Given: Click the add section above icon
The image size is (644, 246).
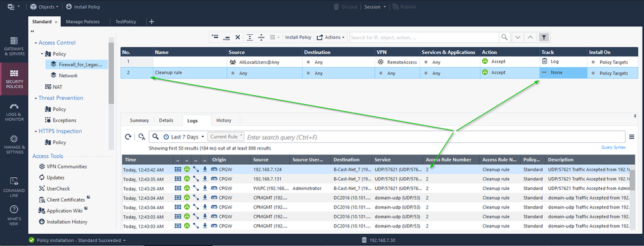Looking at the screenshot, I should [x=249, y=37].
